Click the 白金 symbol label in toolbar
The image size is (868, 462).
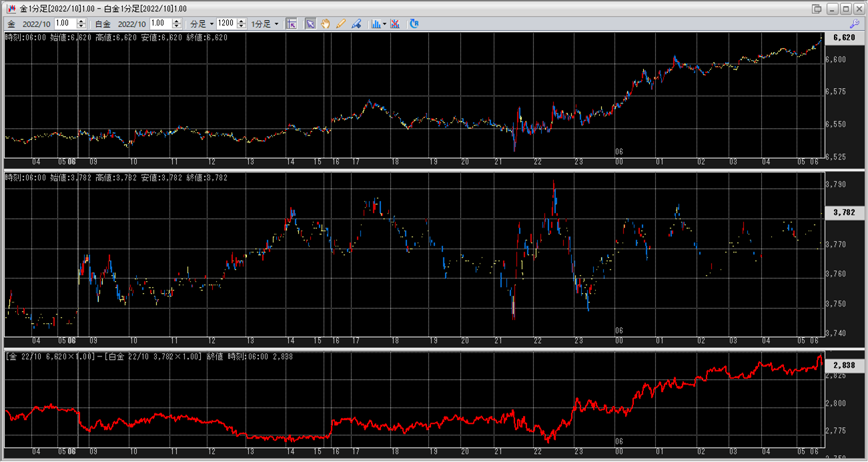click(x=103, y=23)
